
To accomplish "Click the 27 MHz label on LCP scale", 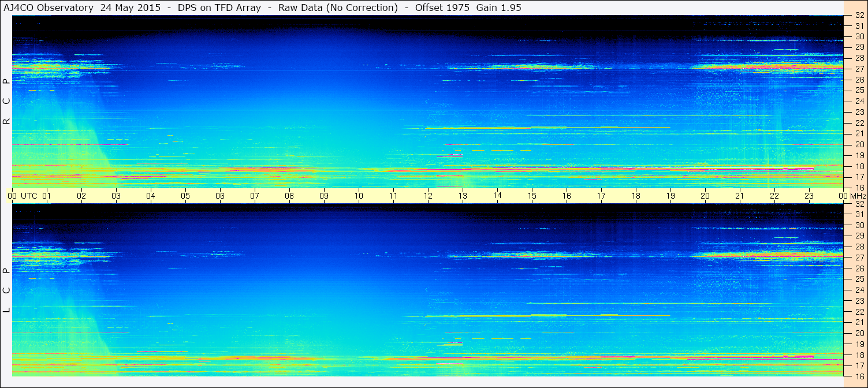I will 859,258.
